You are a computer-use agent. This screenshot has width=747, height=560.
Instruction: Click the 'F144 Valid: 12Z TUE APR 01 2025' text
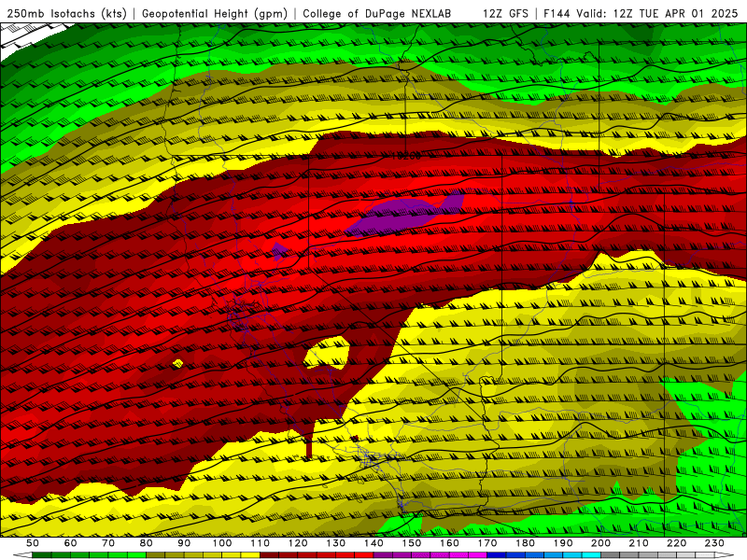(x=641, y=13)
